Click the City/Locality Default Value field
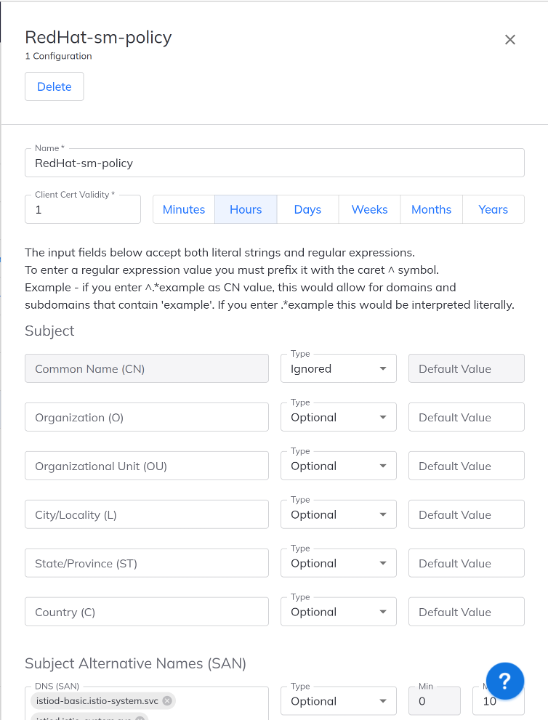Screen dimensions: 548x720 pyautogui.click(x=466, y=515)
